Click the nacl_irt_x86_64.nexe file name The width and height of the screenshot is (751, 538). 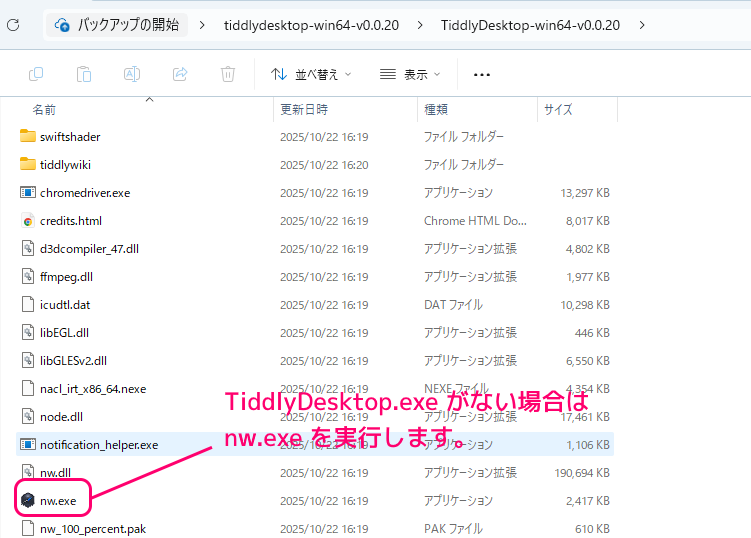click(93, 389)
